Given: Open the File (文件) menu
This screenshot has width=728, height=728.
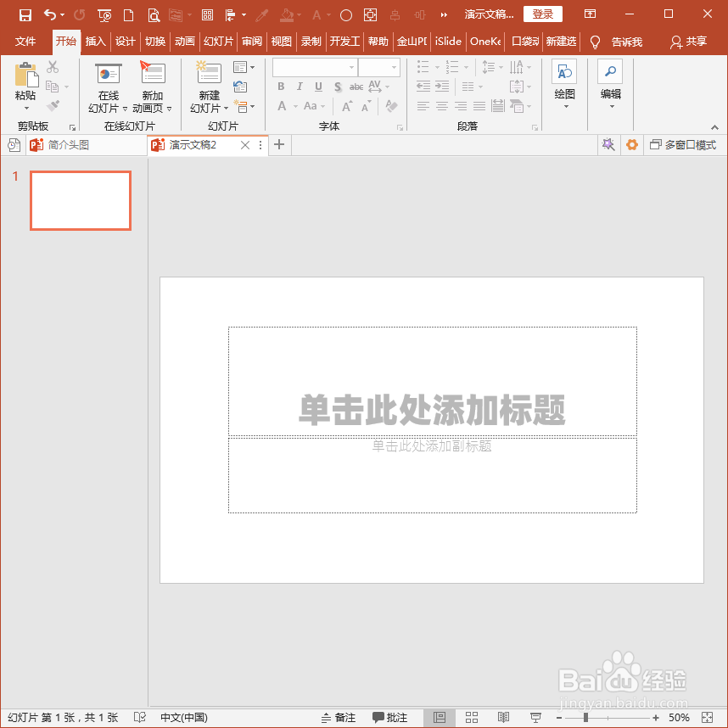Looking at the screenshot, I should coord(25,42).
